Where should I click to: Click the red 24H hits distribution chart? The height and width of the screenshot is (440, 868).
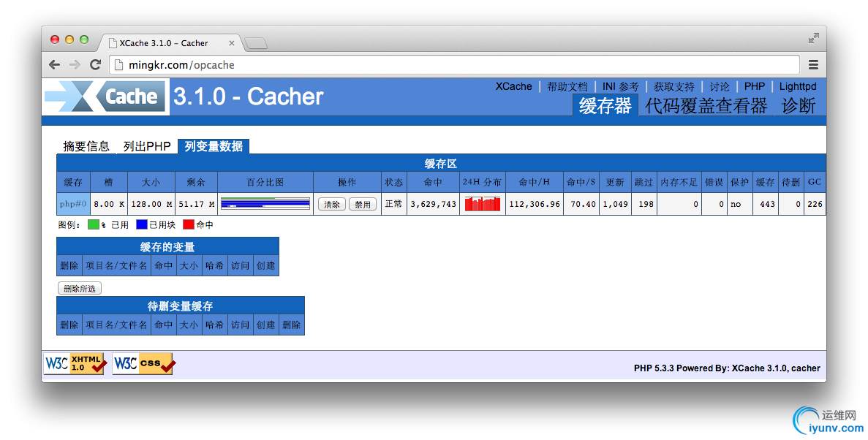pos(482,204)
